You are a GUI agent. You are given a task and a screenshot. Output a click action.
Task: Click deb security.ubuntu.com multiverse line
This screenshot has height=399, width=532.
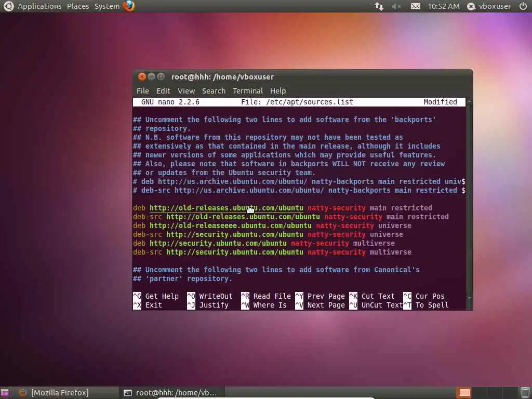[264, 243]
